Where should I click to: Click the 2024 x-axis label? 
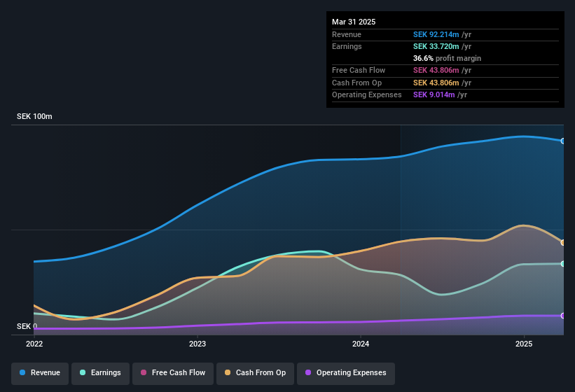[x=361, y=344]
